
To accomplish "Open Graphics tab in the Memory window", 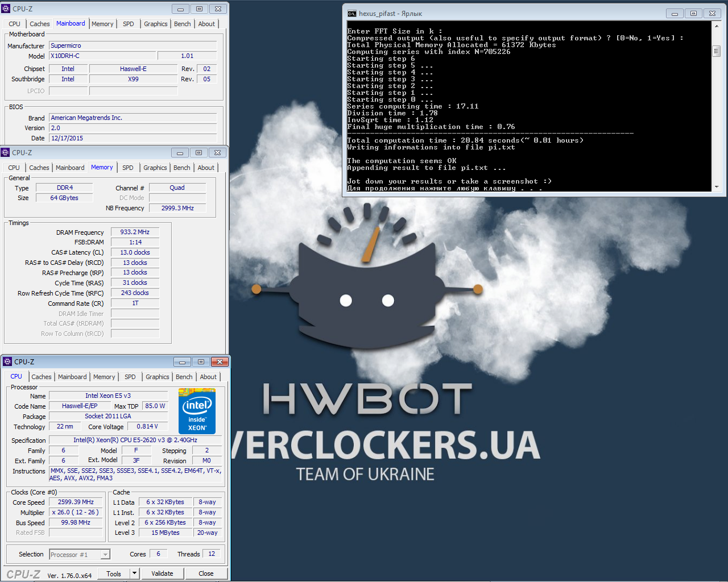I will coord(155,168).
